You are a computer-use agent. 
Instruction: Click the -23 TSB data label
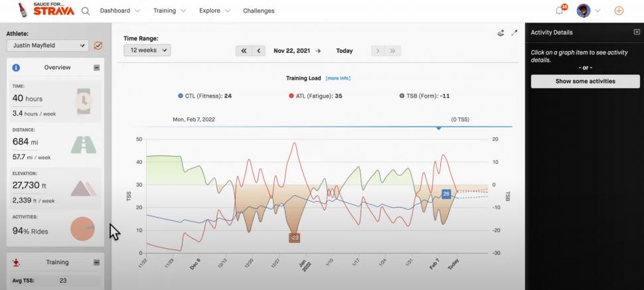(294, 238)
